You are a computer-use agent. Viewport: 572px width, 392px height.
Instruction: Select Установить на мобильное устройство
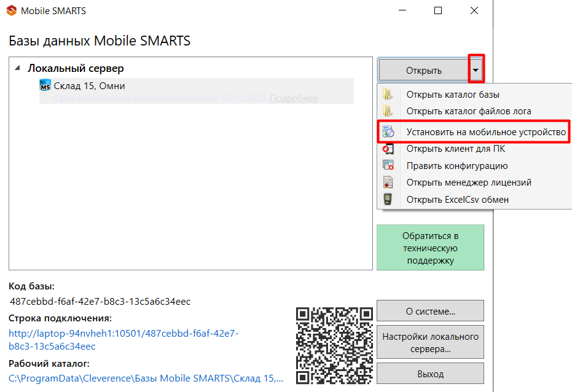(x=474, y=131)
